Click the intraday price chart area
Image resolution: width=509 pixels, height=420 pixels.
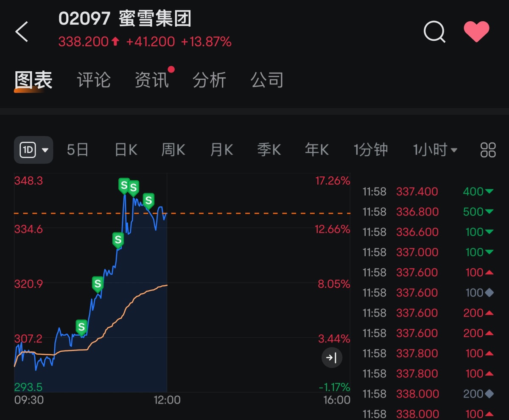point(182,283)
